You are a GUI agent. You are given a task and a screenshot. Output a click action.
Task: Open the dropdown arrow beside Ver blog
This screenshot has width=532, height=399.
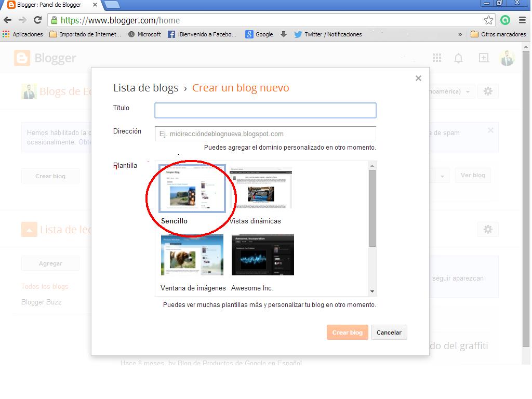[x=442, y=176]
